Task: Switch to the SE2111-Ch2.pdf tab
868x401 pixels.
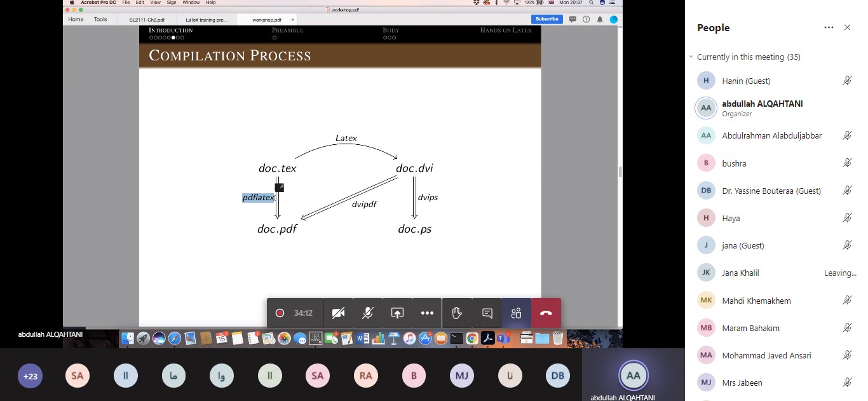Action: coord(147,20)
